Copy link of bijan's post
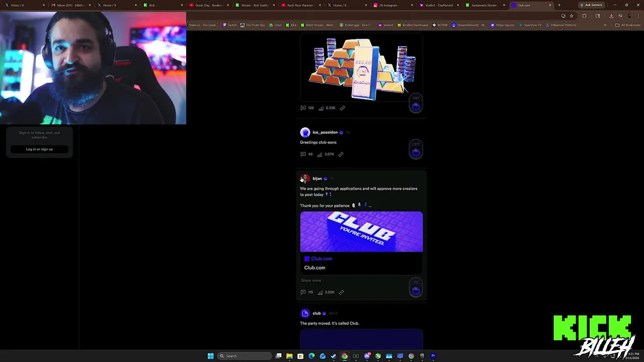The width and height of the screenshot is (644, 362). (x=341, y=292)
